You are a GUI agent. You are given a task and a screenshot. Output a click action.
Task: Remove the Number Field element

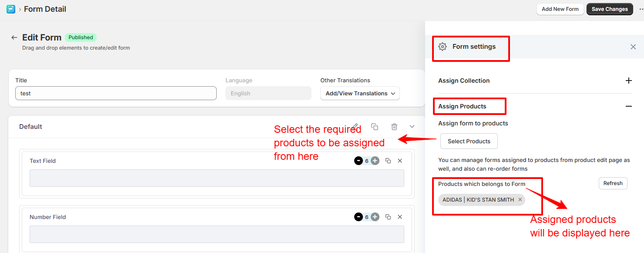[x=400, y=217]
